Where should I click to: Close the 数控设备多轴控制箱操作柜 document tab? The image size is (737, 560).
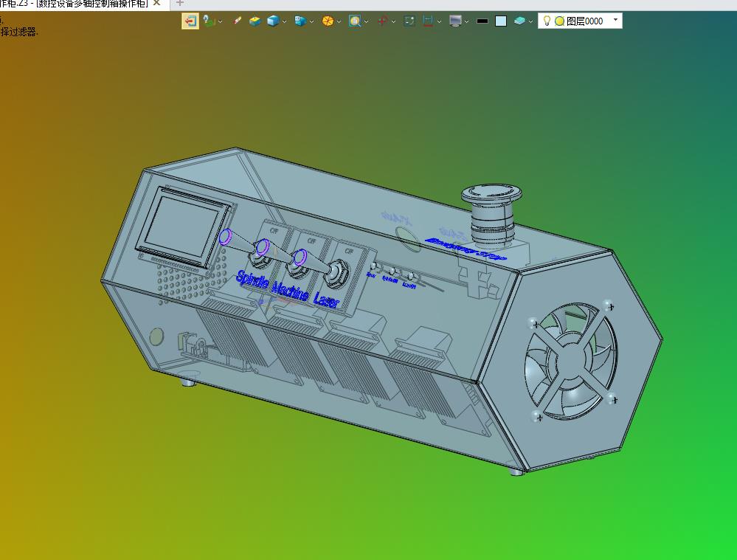(157, 3)
